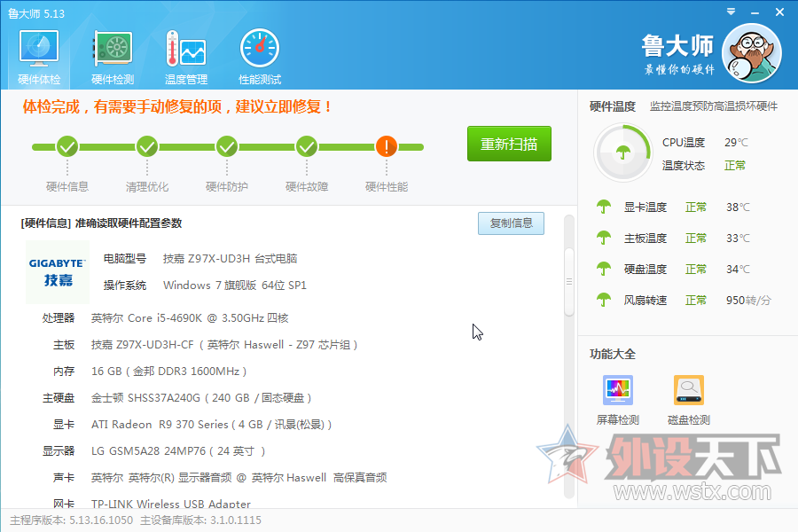This screenshot has height=532, width=798.
Task: Select the 清理优化 checkmark step
Action: pyautogui.click(x=147, y=147)
